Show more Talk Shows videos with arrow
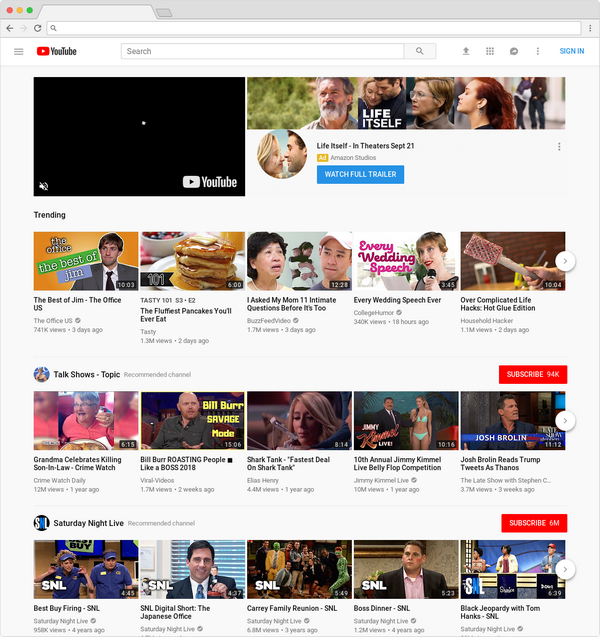The height and width of the screenshot is (637, 600). tap(565, 421)
